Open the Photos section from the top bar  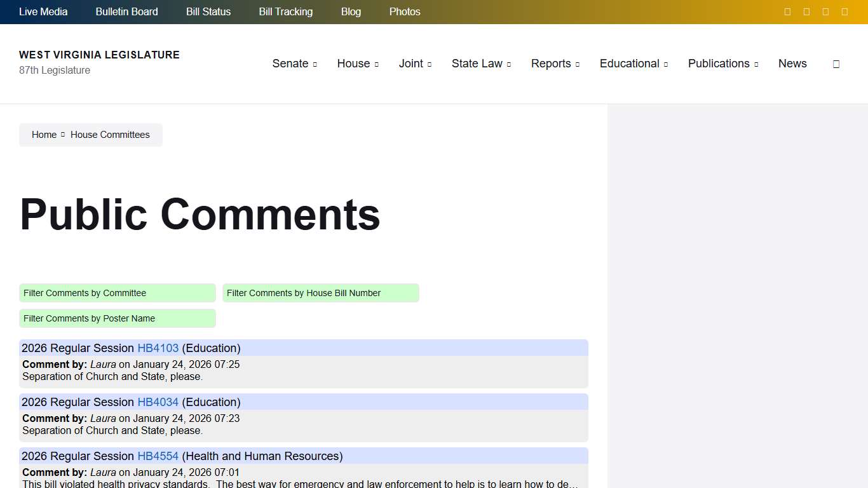405,11
